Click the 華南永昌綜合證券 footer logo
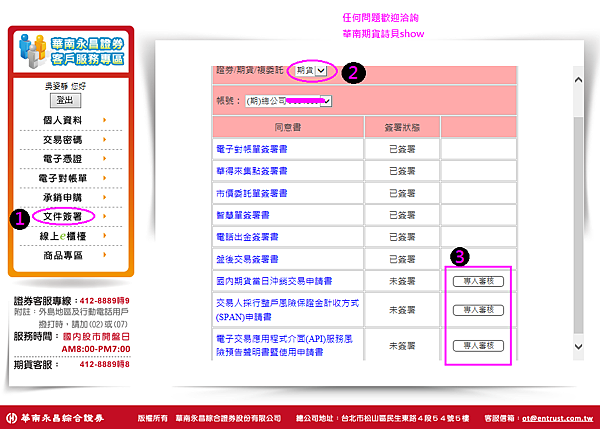 point(55,418)
